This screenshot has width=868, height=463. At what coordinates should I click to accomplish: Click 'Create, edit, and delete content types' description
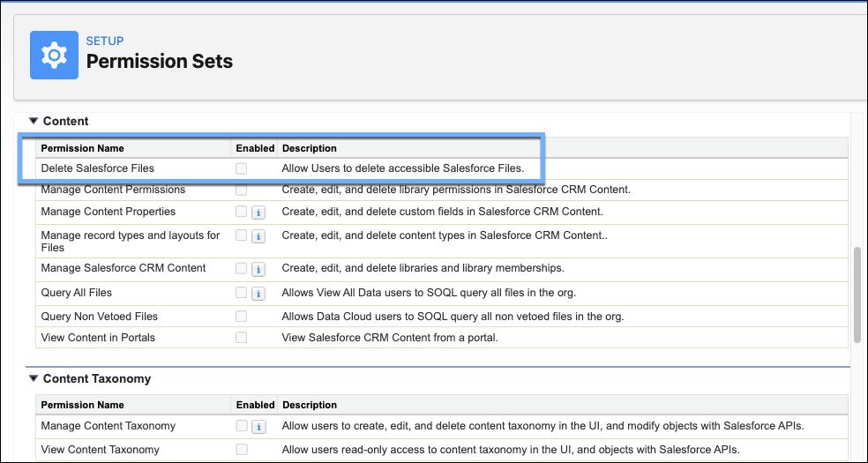coord(445,235)
